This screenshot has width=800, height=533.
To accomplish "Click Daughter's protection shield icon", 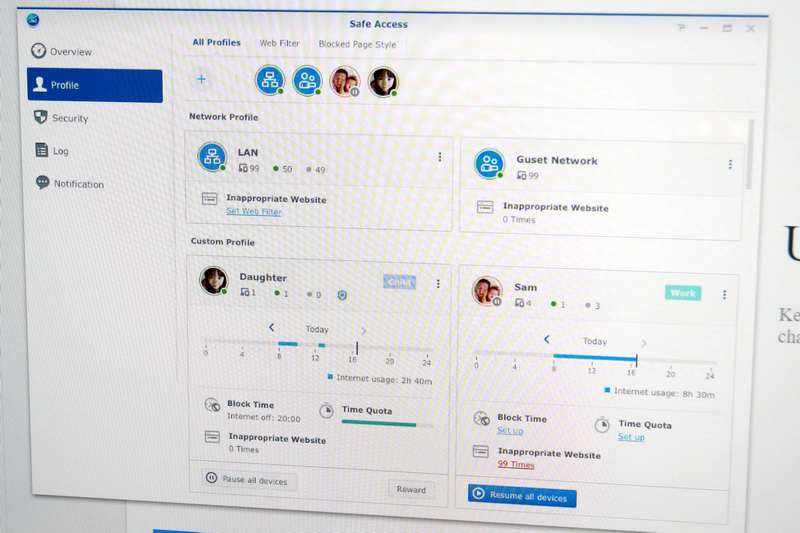I will 342,295.
